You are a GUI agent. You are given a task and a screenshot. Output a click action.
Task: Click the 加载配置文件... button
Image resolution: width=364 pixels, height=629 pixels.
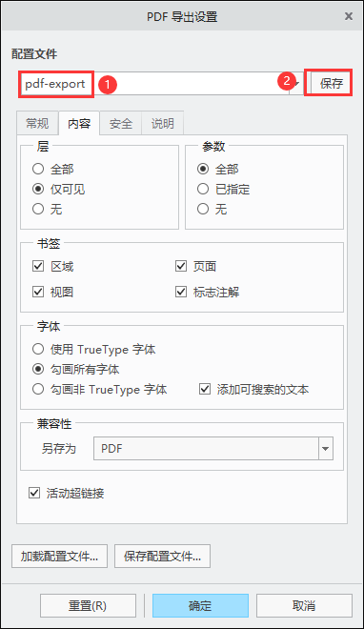[59, 556]
